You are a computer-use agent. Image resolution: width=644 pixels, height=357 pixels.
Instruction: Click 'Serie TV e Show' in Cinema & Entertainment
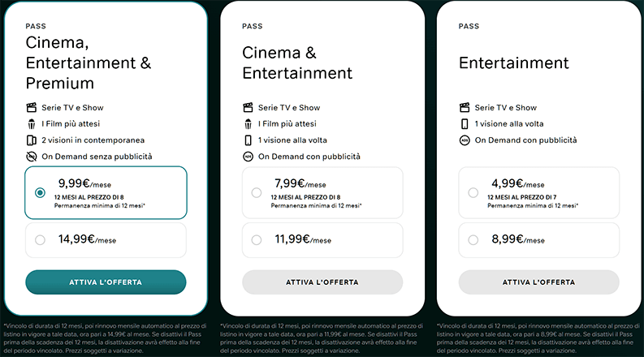289,108
